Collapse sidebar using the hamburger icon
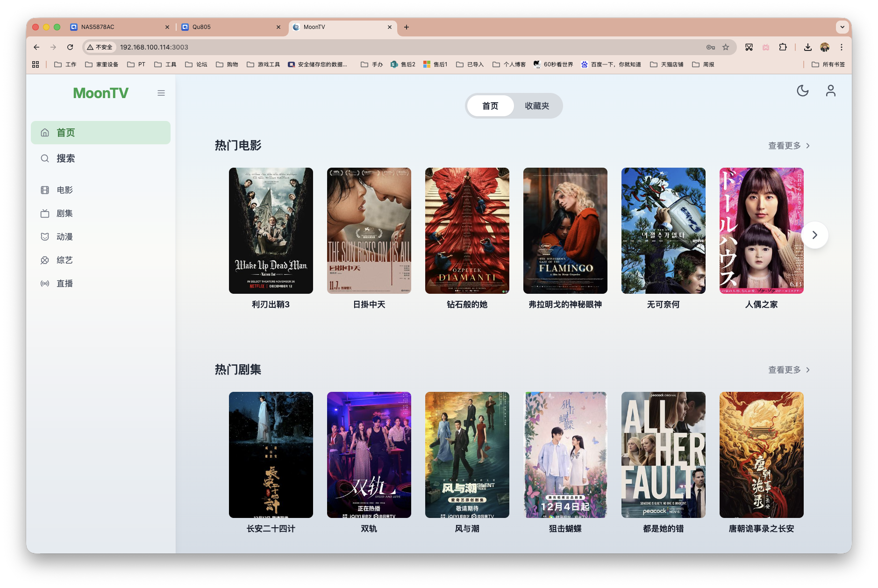Screen dimensions: 878x588 point(161,93)
